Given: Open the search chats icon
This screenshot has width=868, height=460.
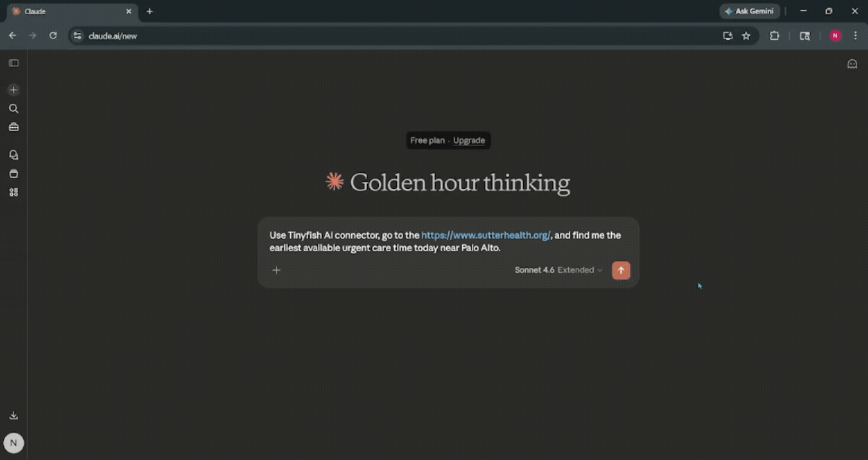Looking at the screenshot, I should point(14,108).
